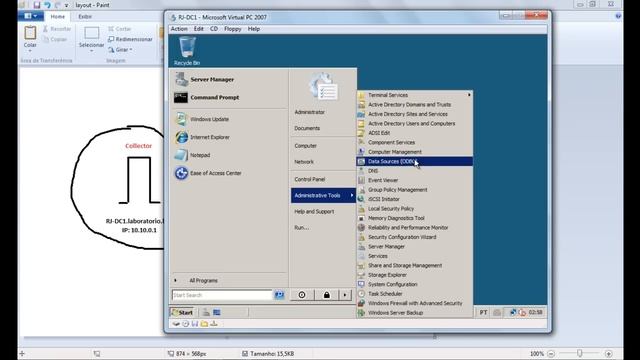Click Colar paste icon in Paint
The height and width of the screenshot is (360, 640).
(30, 33)
